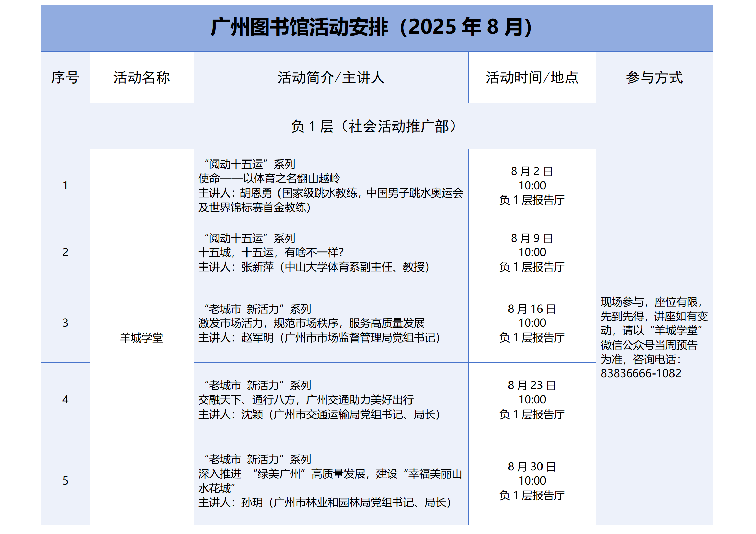Click 10:00 in the 8月23日 cell
This screenshot has width=756, height=534.
coord(532,399)
